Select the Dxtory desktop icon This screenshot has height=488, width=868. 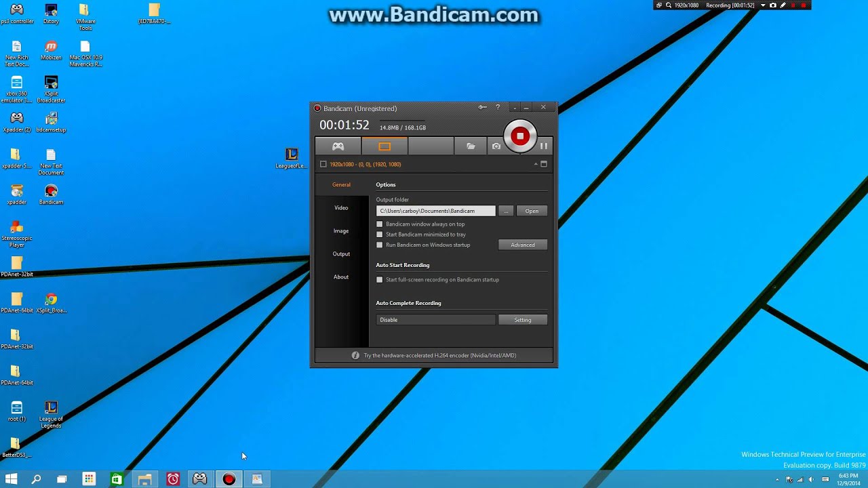pos(51,14)
